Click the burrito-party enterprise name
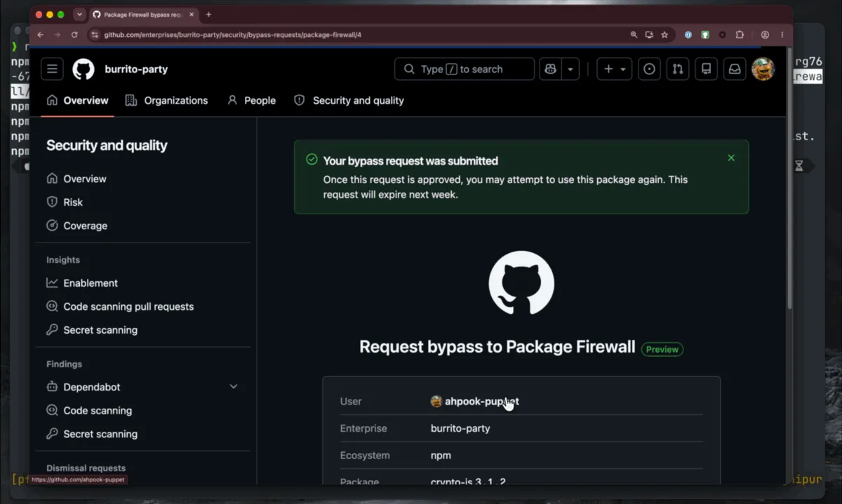The height and width of the screenshot is (504, 842). (x=136, y=69)
